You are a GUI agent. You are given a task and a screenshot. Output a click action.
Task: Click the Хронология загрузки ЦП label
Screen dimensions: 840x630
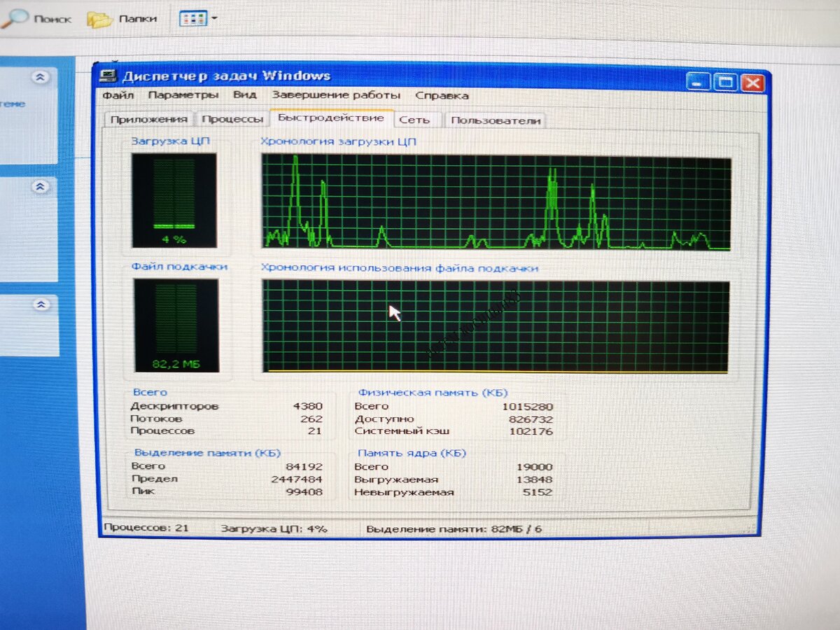pyautogui.click(x=339, y=141)
